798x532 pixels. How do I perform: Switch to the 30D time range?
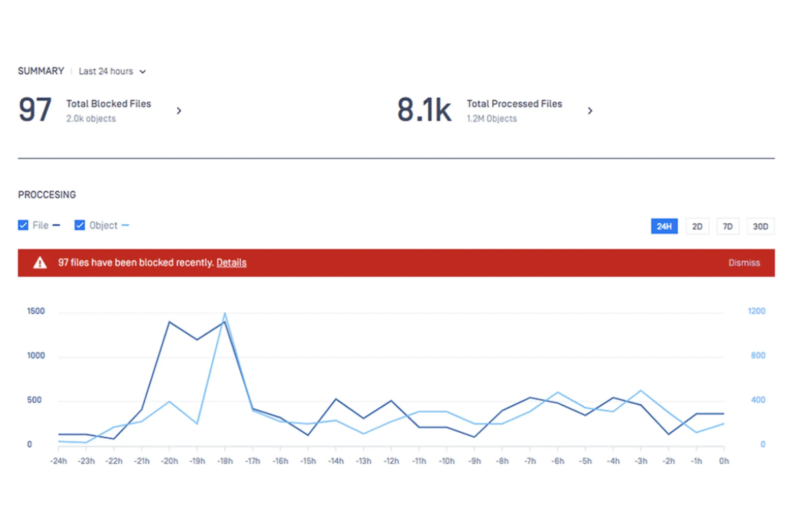point(760,226)
